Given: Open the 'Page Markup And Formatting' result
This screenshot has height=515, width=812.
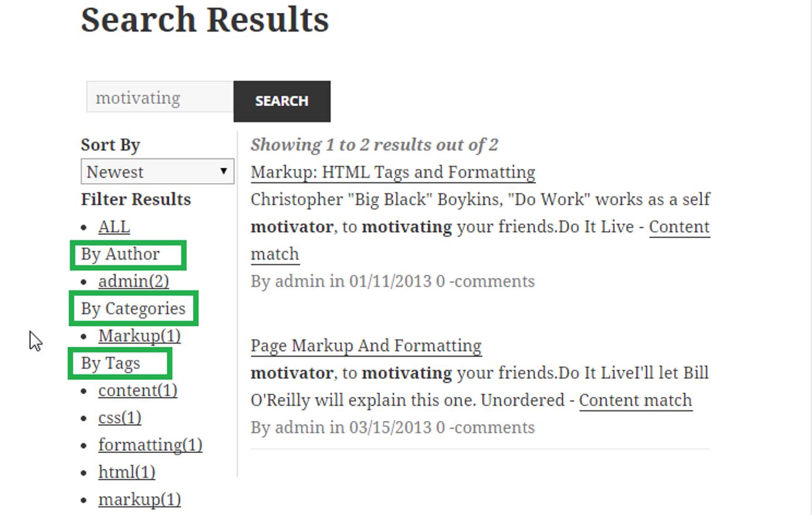Looking at the screenshot, I should pos(365,345).
